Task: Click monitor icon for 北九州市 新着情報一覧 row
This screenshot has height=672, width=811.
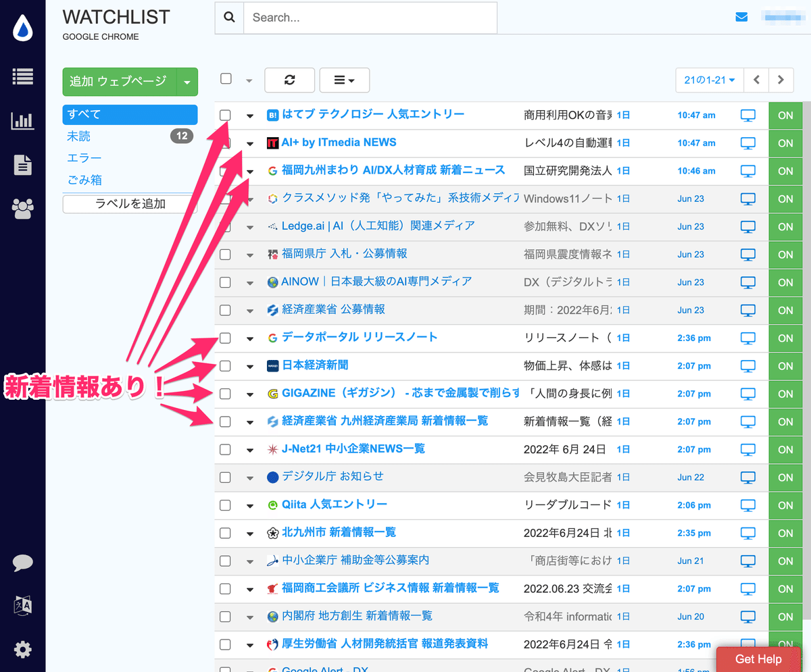Action: pos(747,533)
